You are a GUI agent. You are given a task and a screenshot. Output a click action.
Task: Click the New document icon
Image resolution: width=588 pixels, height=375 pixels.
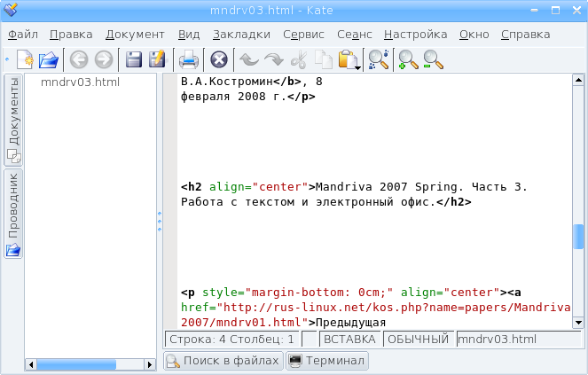coord(25,59)
